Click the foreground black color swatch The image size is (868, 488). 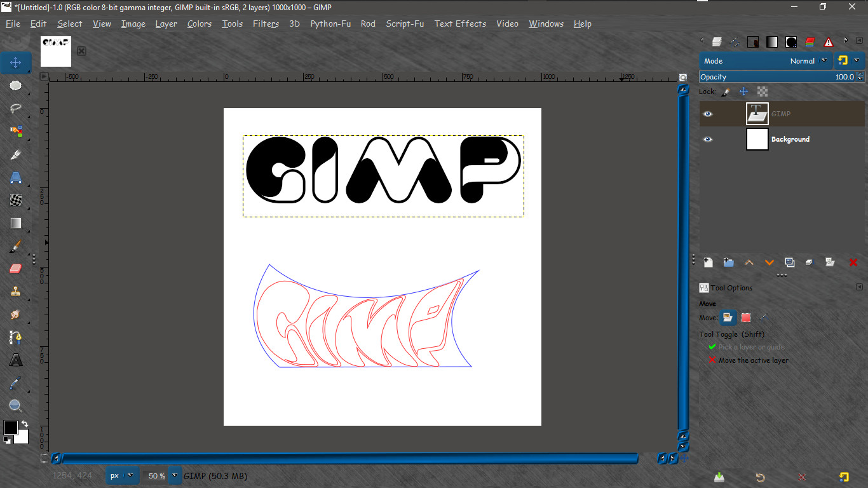(x=11, y=427)
